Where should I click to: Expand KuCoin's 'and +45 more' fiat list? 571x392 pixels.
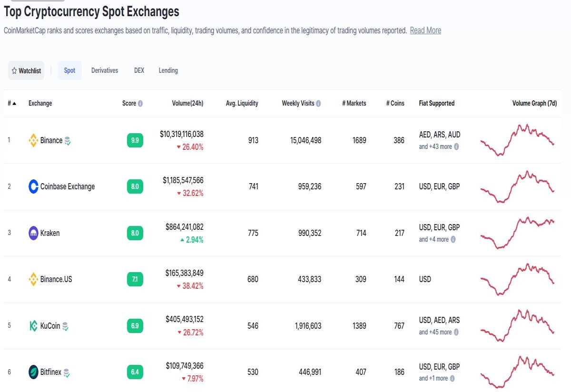pyautogui.click(x=439, y=332)
